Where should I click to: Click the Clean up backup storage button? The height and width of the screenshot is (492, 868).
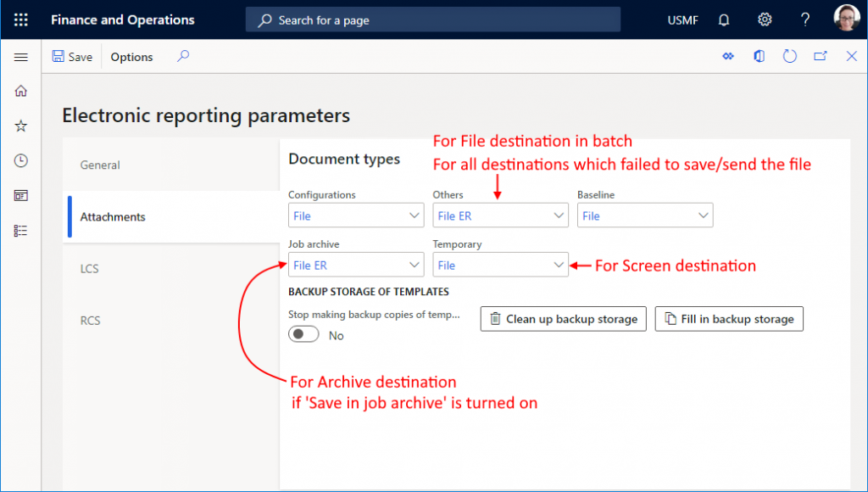(x=563, y=319)
